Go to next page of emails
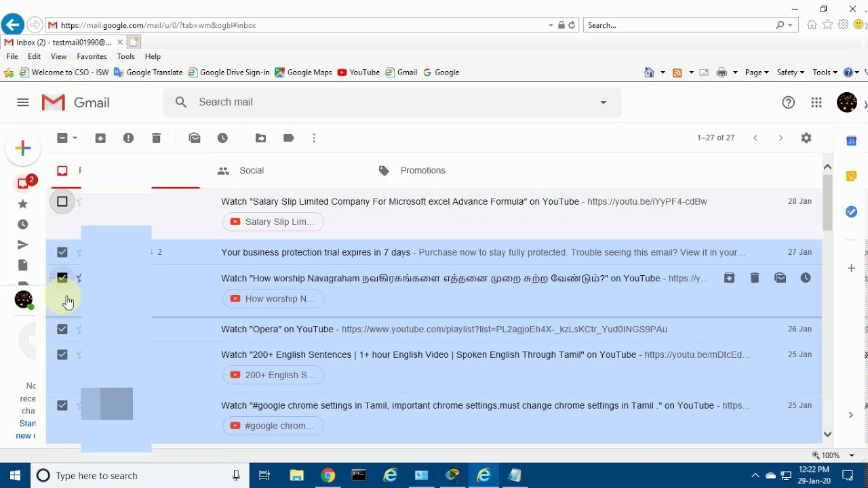The image size is (868, 488). (x=781, y=138)
